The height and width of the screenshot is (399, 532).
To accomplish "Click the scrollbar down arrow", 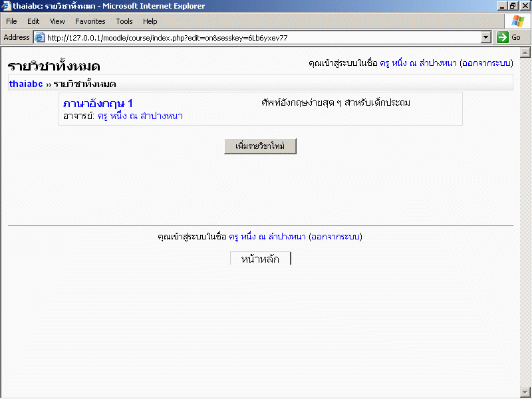I will pos(525,392).
